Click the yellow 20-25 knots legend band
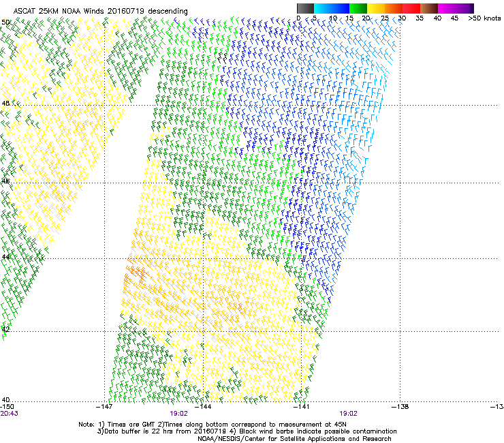This screenshot has width=504, height=443. [x=376, y=8]
